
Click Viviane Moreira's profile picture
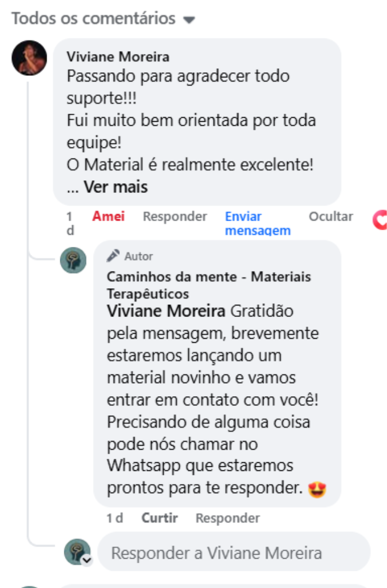click(x=29, y=57)
